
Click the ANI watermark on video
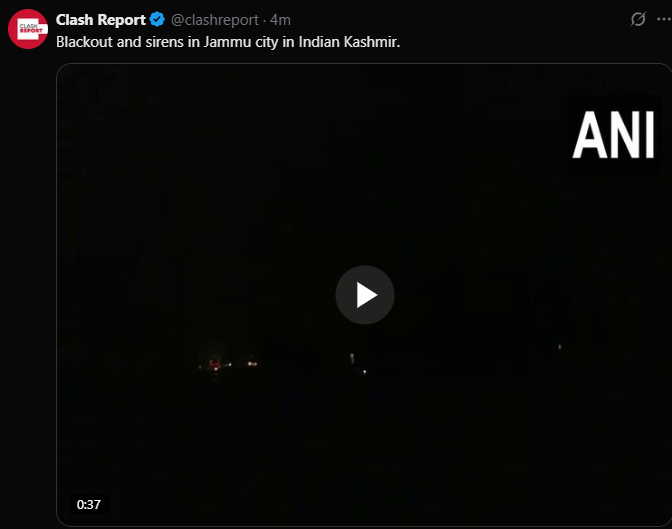[x=614, y=135]
